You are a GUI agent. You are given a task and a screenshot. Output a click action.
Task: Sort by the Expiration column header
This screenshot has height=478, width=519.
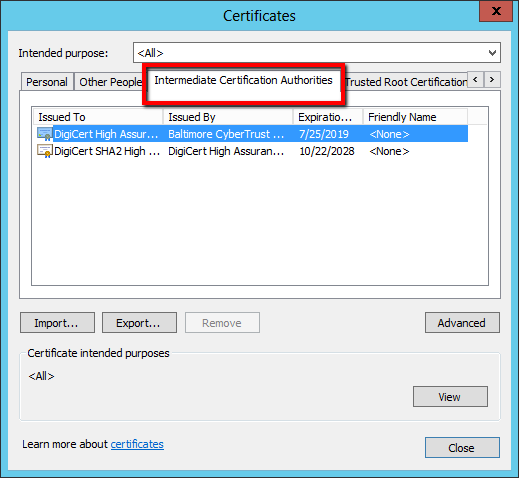click(328, 117)
